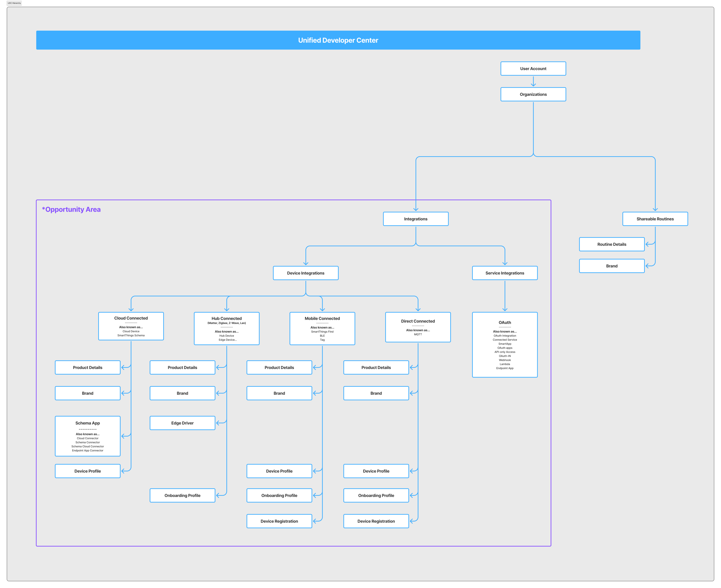
Task: Select the Service Integrations box
Action: point(504,273)
